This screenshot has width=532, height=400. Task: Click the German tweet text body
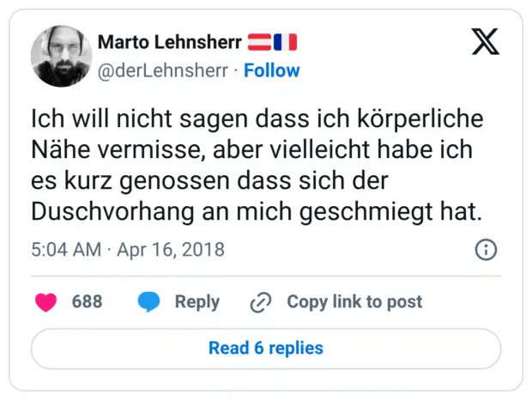tap(257, 164)
